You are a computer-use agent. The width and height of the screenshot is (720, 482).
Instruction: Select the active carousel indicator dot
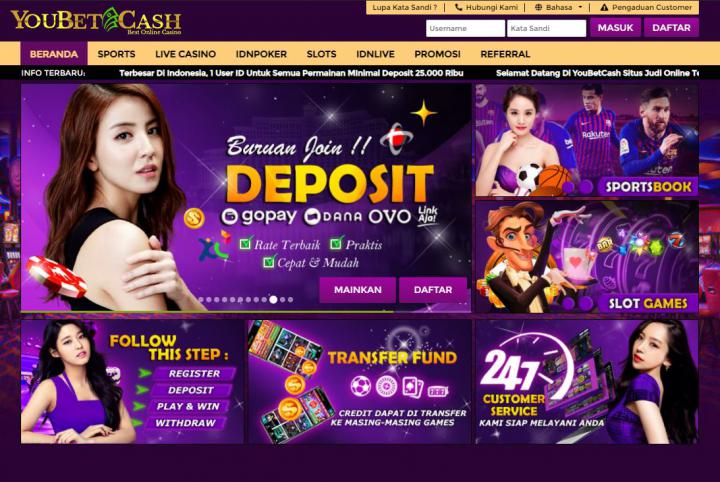273,299
